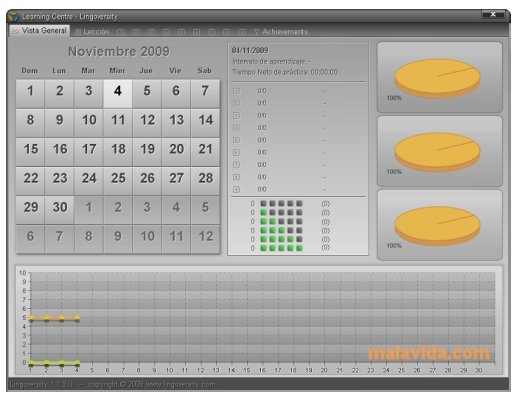Click the Achievements trophy icon
Screen dimensions: 515x400
(x=256, y=32)
